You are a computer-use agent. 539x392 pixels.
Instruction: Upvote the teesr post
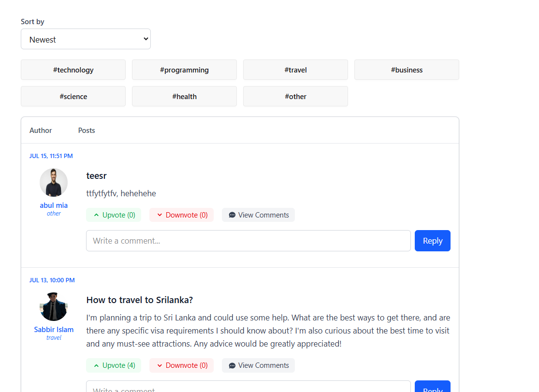coord(114,215)
